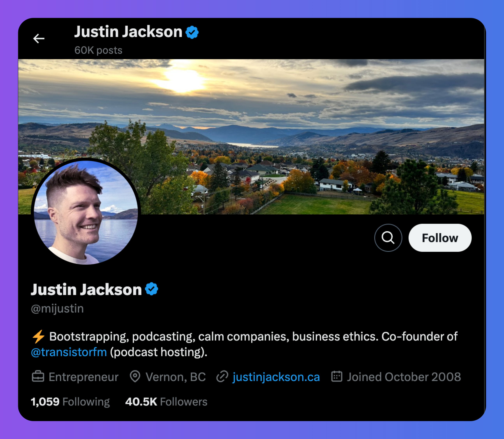Click the verified badge in header
Image resolution: width=504 pixels, height=439 pixels.
point(192,32)
